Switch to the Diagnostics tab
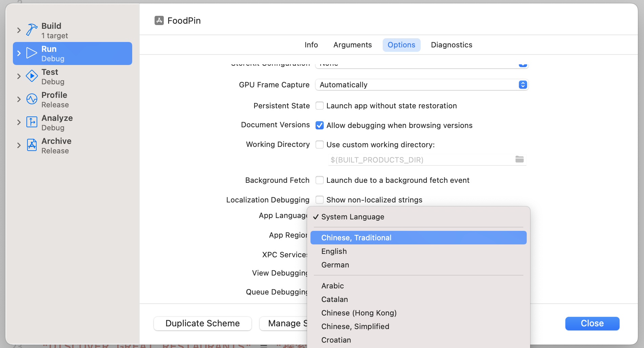644x348 pixels. 451,45
